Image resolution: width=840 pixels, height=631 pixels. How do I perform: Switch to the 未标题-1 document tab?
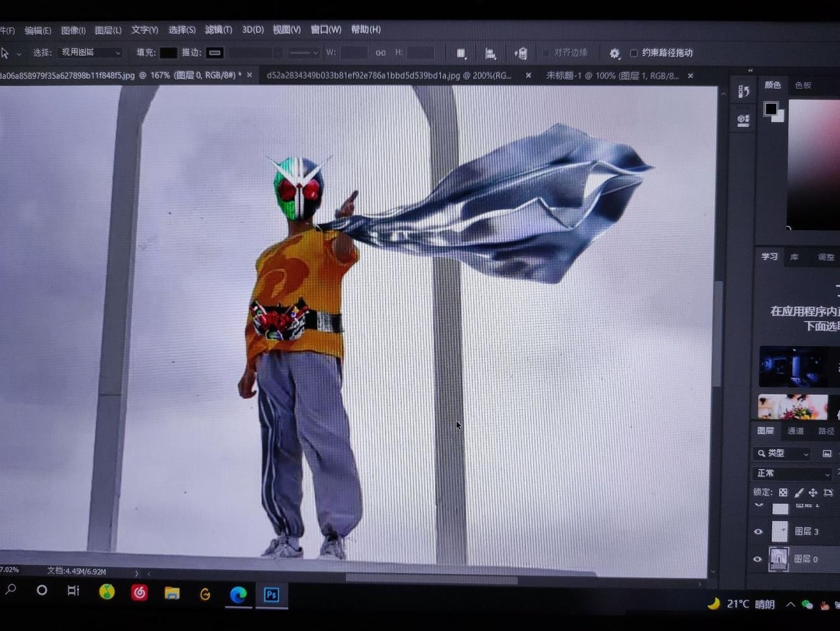coord(612,76)
